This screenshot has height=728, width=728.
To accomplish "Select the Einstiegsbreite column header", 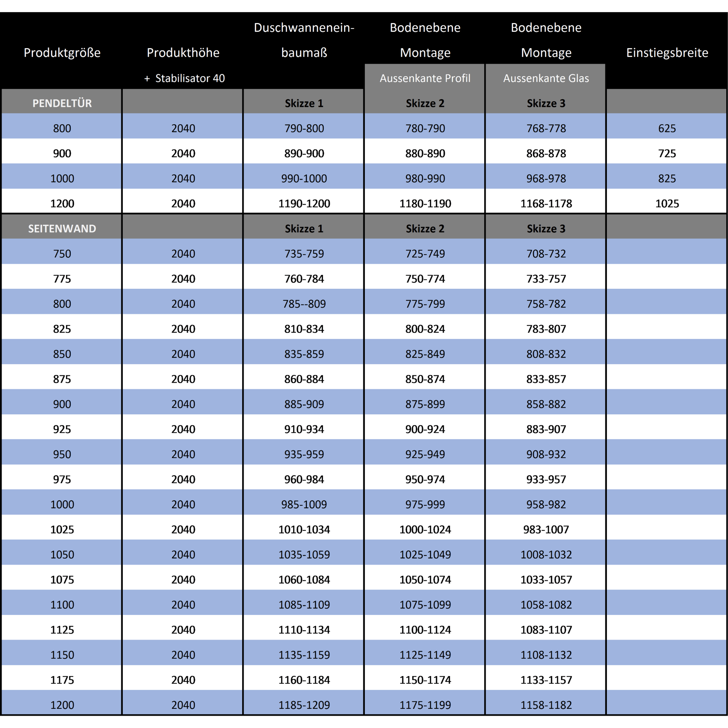I will click(667, 53).
